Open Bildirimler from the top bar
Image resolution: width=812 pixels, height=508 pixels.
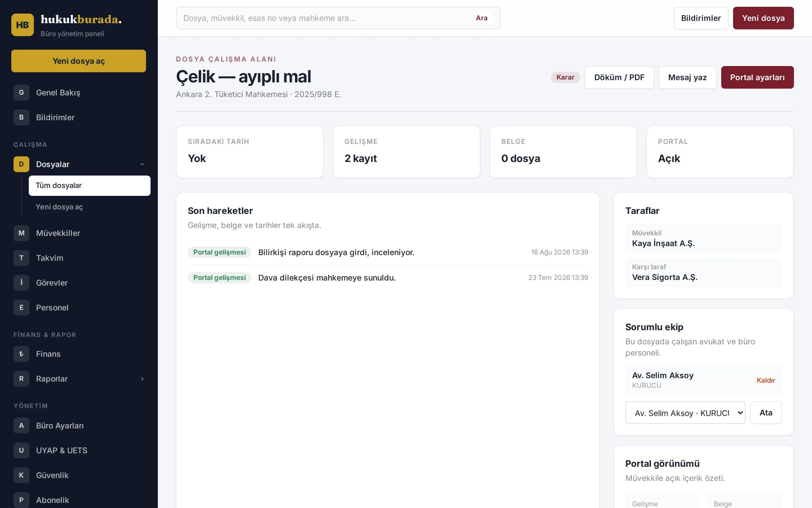point(701,18)
